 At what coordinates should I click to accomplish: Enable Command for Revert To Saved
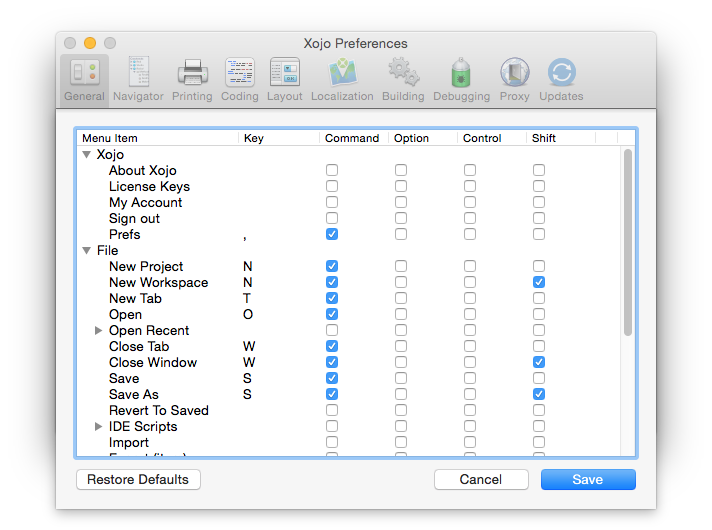point(332,410)
